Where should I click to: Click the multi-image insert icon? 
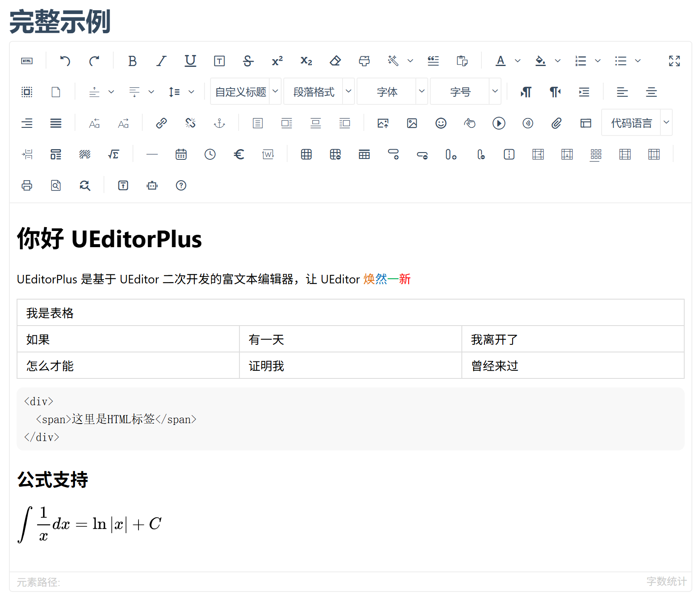click(412, 123)
